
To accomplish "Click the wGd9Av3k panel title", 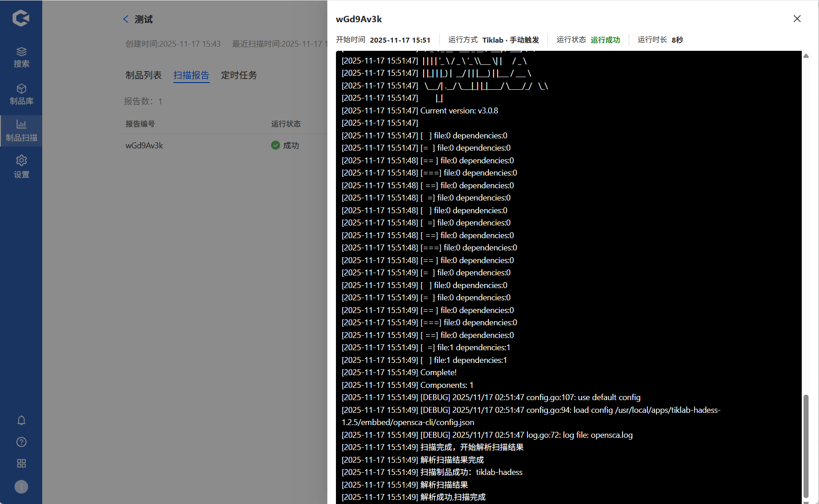I will click(359, 19).
